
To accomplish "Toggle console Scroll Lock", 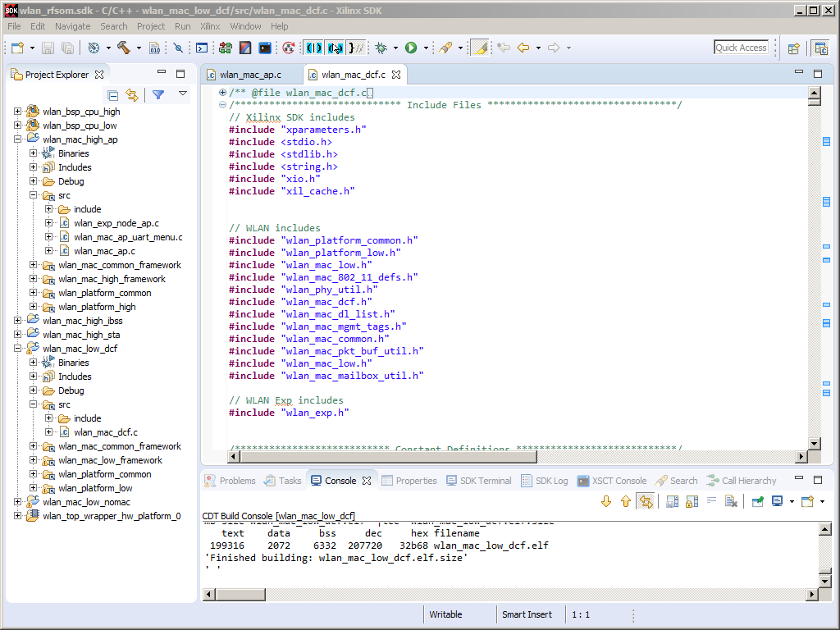I will pyautogui.click(x=692, y=501).
